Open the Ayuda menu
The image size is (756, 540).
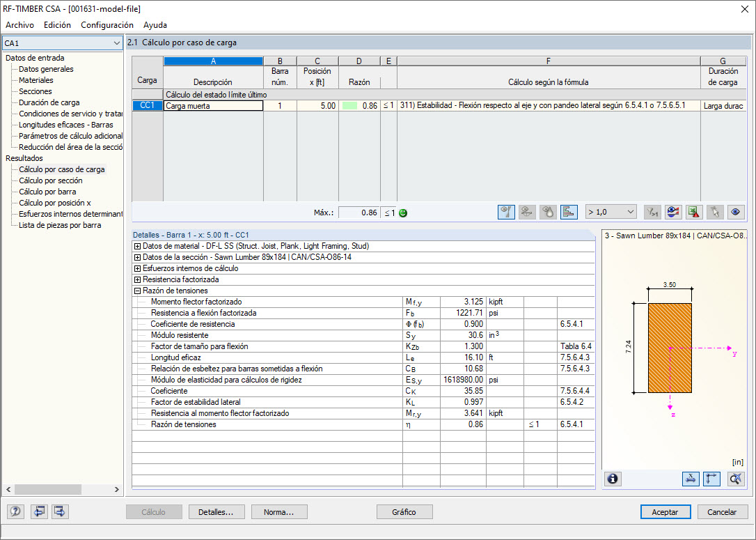point(155,25)
